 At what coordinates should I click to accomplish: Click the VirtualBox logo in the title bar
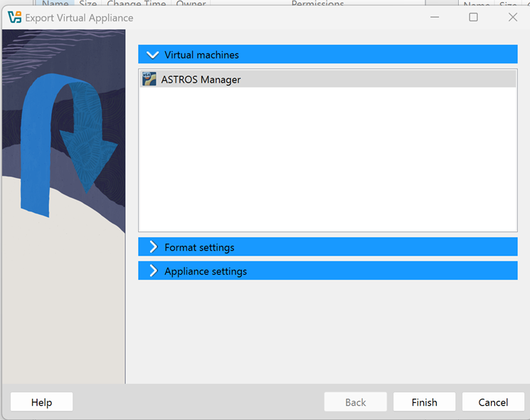[14, 18]
